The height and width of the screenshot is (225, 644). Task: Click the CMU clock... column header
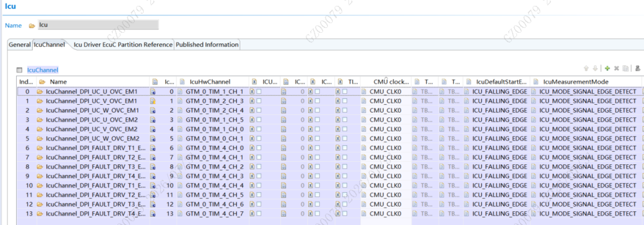tap(386, 82)
